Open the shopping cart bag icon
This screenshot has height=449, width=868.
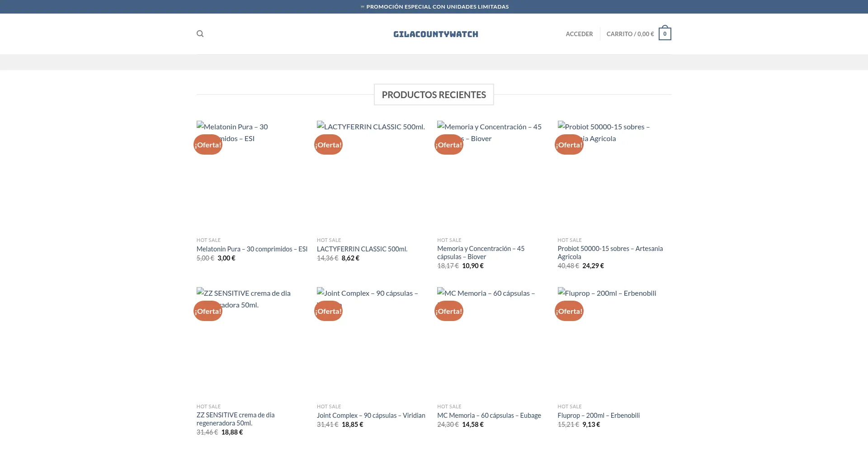tap(665, 34)
